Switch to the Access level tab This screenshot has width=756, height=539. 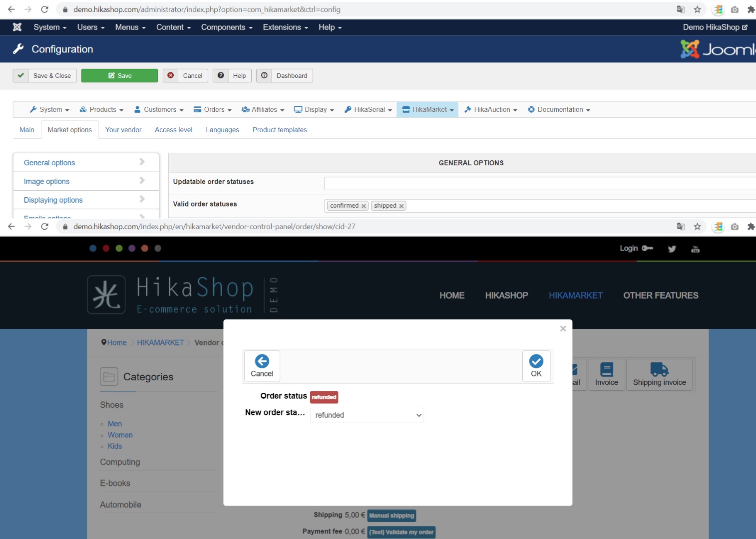click(173, 130)
